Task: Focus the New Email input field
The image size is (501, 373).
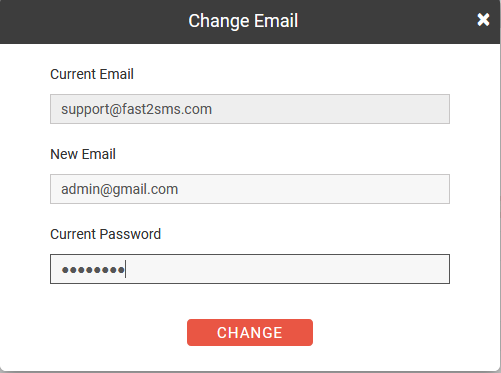Action: tap(250, 189)
